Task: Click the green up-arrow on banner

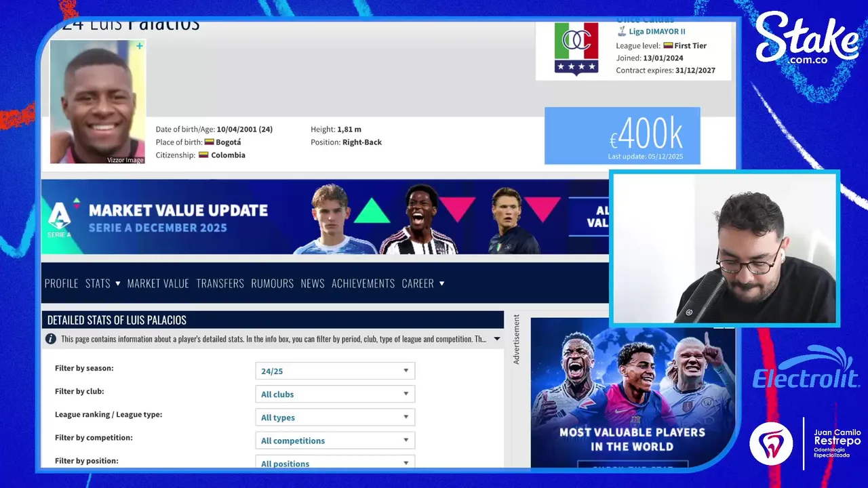Action: pos(372,211)
